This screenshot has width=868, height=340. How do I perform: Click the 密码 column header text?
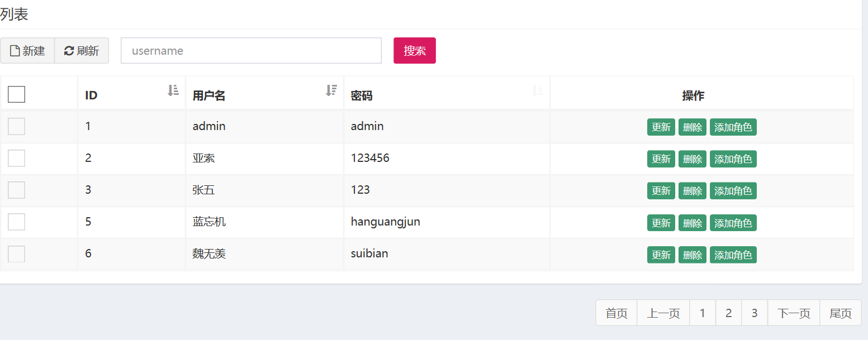tap(362, 95)
